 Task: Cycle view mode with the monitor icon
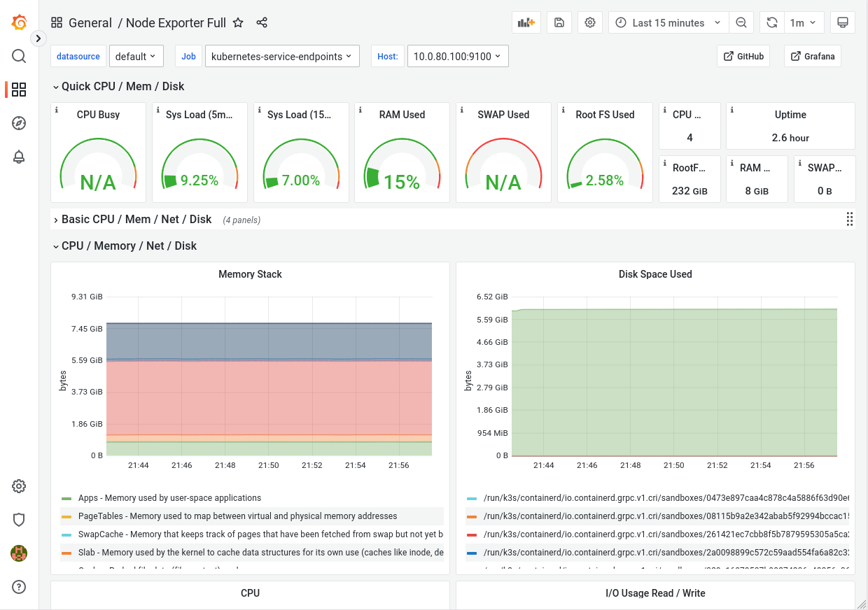point(843,22)
